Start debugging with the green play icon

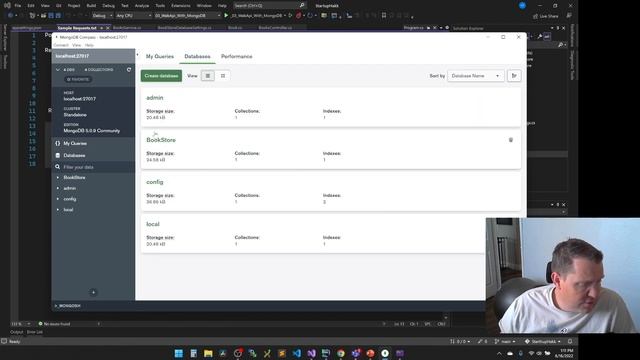click(x=226, y=16)
